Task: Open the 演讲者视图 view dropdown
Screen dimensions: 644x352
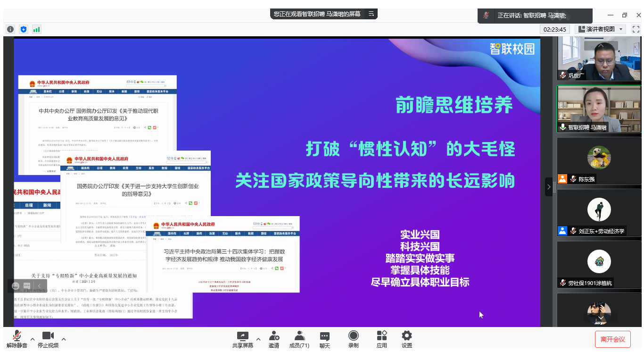Action: (602, 29)
